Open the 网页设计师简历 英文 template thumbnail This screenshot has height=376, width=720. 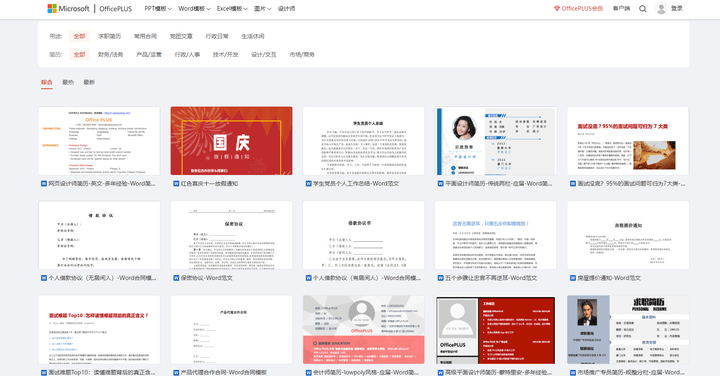click(99, 141)
